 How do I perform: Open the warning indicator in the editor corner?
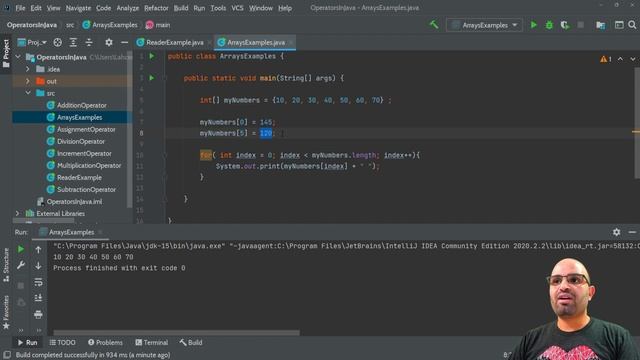click(x=606, y=59)
